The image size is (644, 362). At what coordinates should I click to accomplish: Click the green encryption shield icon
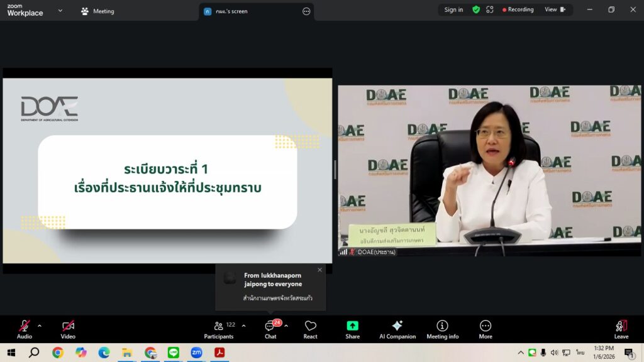click(476, 9)
